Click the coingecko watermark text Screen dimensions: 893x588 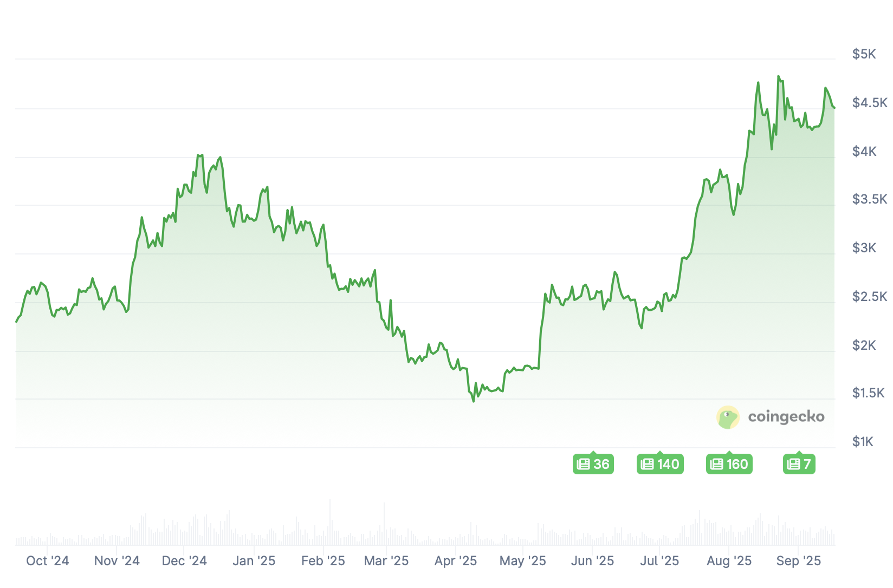coord(786,416)
